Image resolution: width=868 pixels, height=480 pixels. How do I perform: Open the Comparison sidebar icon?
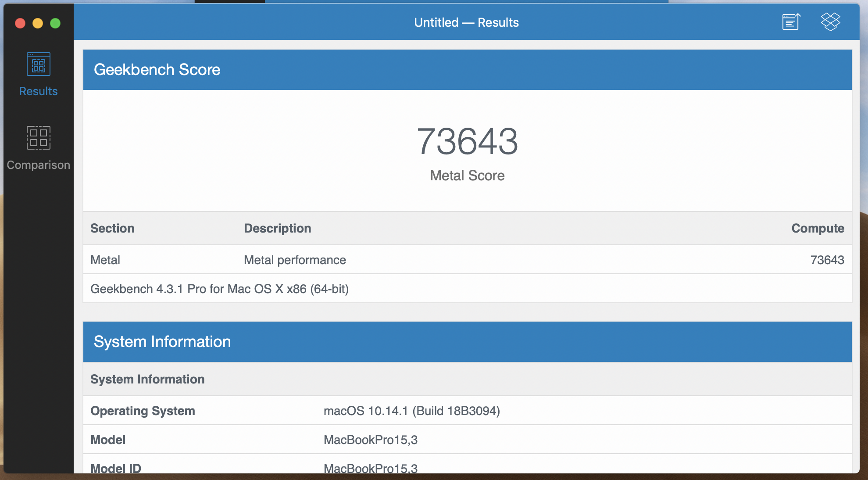39,138
